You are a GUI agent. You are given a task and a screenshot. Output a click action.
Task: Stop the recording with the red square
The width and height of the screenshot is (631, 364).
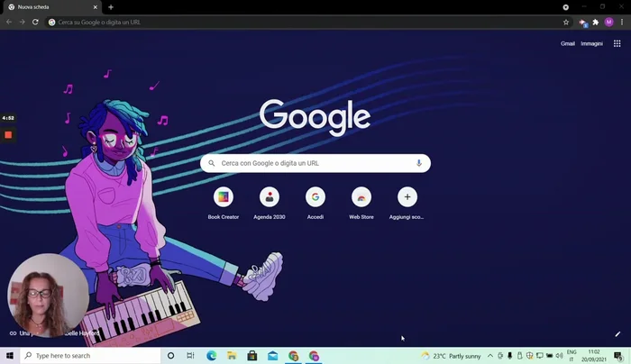point(8,135)
